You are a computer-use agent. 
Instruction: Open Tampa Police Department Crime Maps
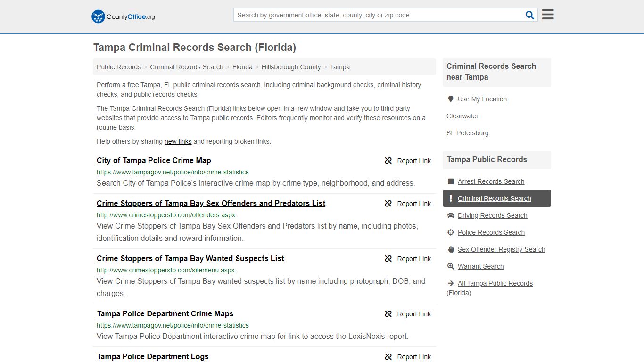click(x=165, y=313)
